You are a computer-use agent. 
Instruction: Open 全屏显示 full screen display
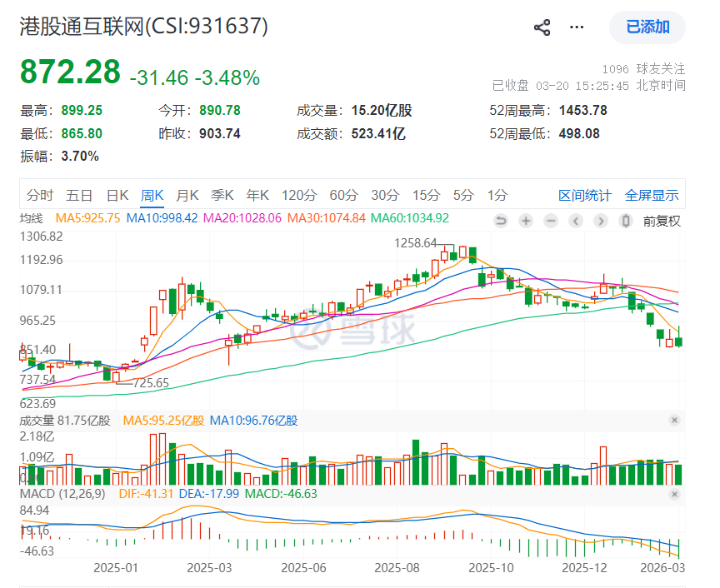(x=652, y=194)
